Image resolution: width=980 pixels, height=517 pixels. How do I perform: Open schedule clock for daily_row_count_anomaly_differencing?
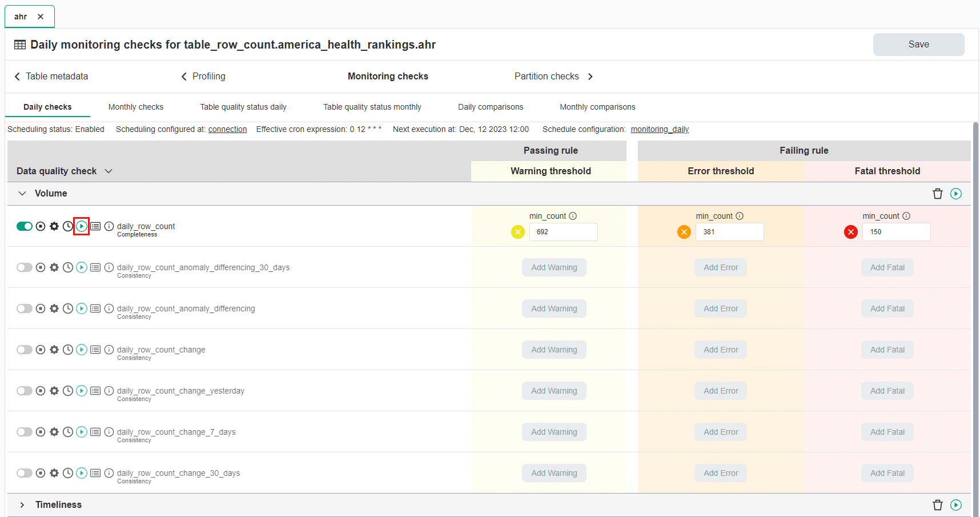tap(68, 308)
